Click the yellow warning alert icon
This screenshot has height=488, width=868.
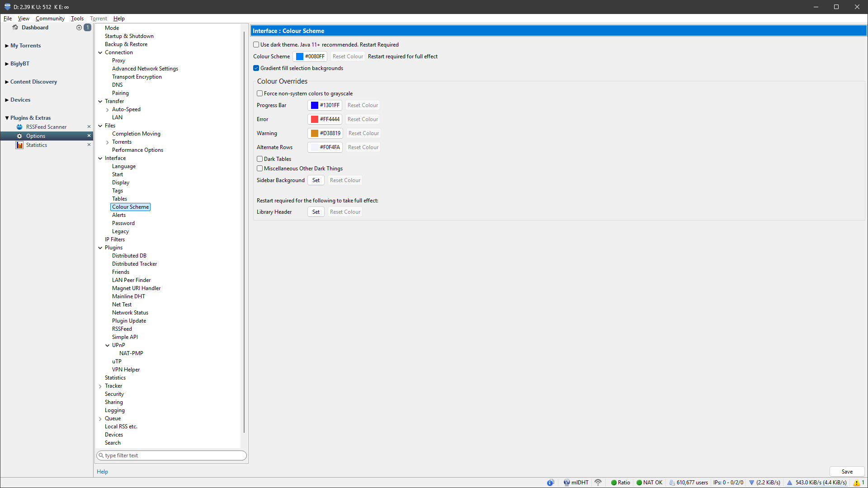tap(856, 483)
